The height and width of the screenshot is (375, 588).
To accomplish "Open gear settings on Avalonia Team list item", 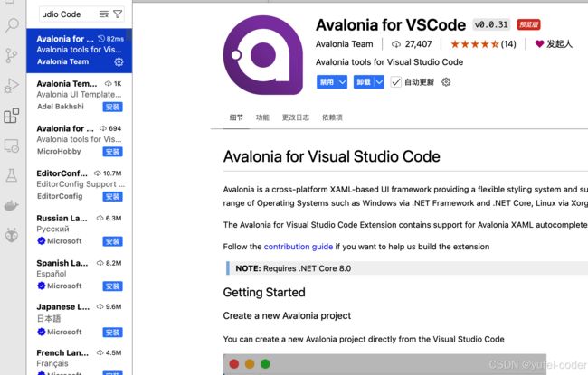I will (x=119, y=61).
